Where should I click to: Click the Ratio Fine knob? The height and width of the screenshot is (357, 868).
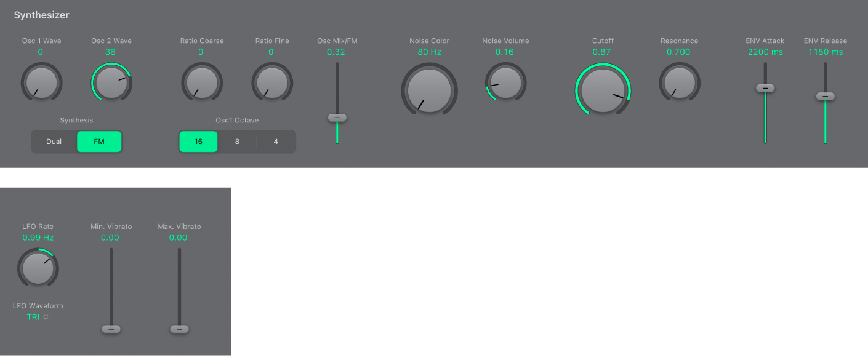[271, 82]
